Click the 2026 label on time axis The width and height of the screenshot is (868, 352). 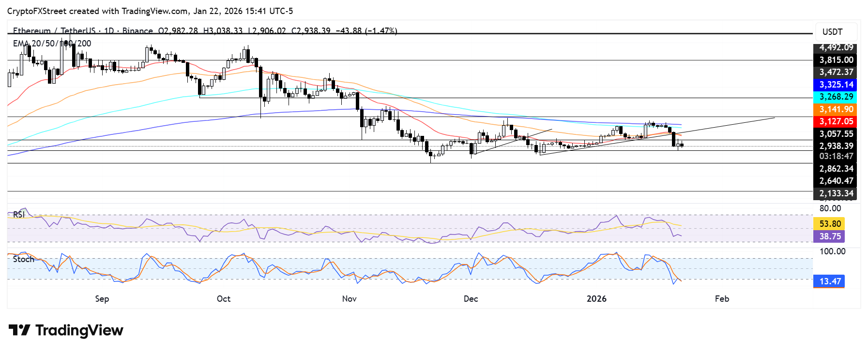coord(596,299)
